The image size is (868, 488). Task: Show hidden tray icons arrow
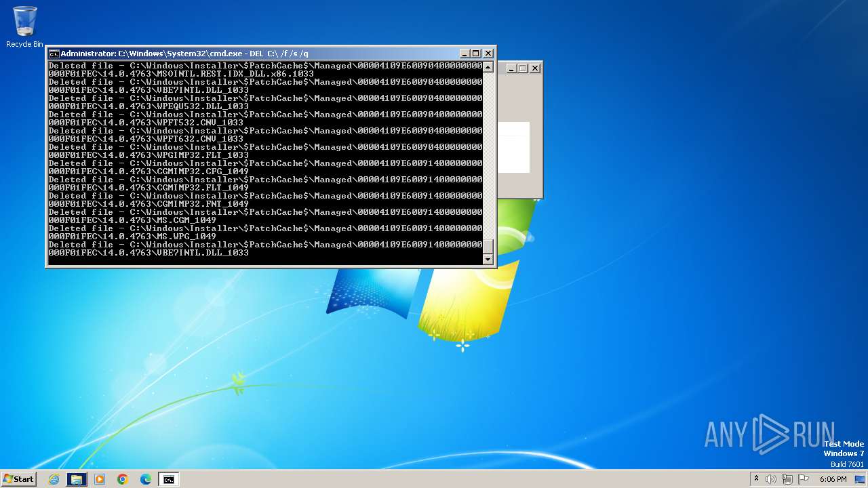click(x=756, y=479)
